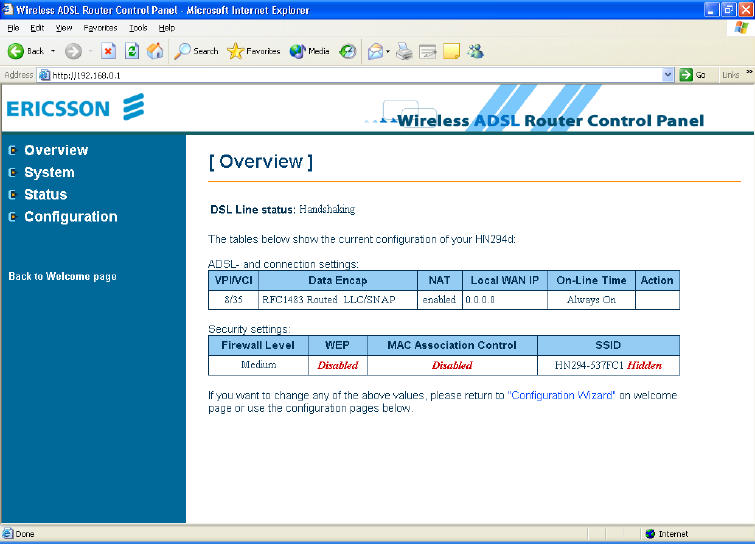
Task: Click the Done status bar page icon
Action: (8, 533)
